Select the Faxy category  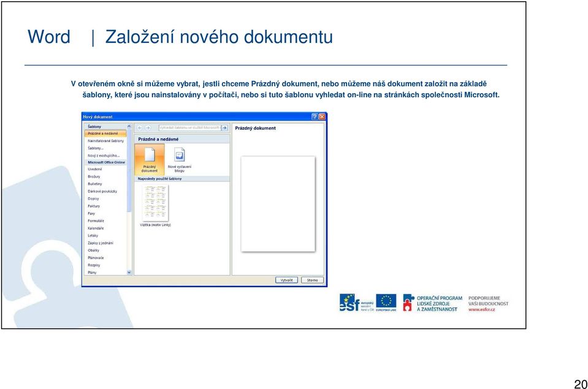coord(91,213)
